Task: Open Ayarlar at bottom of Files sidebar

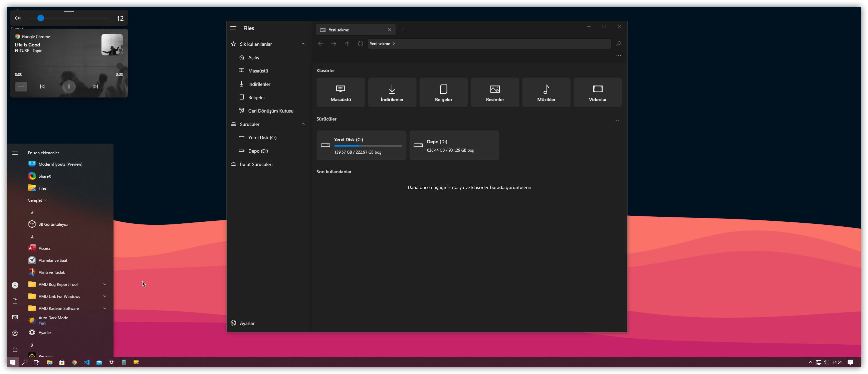Action: point(247,323)
